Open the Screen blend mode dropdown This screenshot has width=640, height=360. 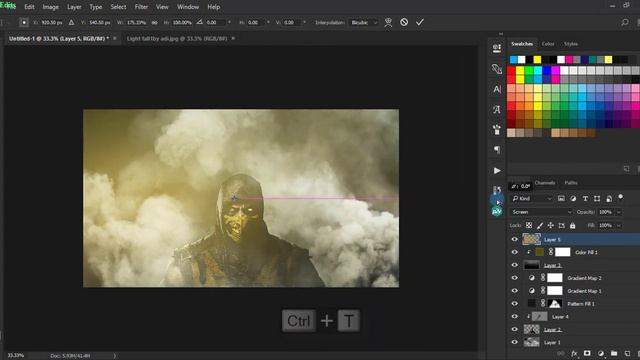[x=541, y=212]
